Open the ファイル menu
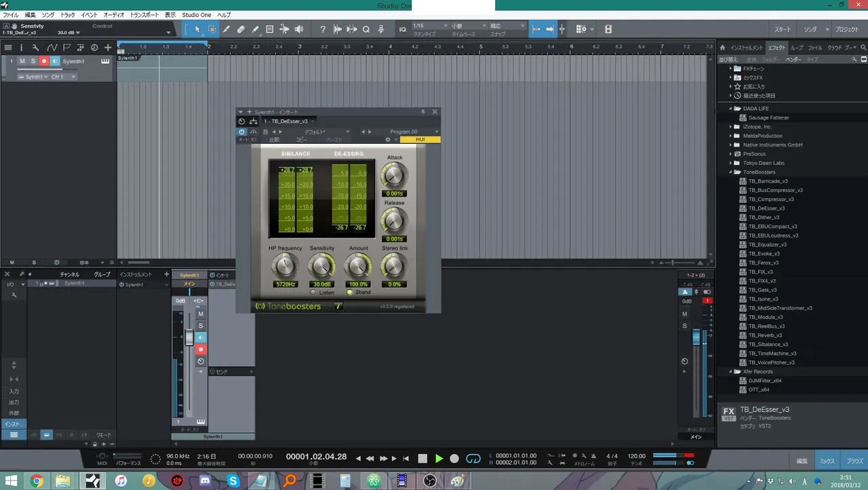868x490 pixels. tap(10, 15)
